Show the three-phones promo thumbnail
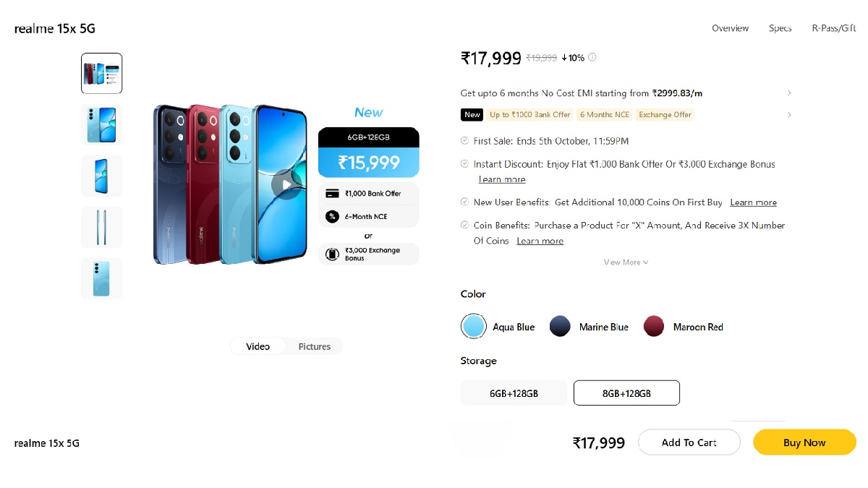The height and width of the screenshot is (488, 868). pos(102,73)
